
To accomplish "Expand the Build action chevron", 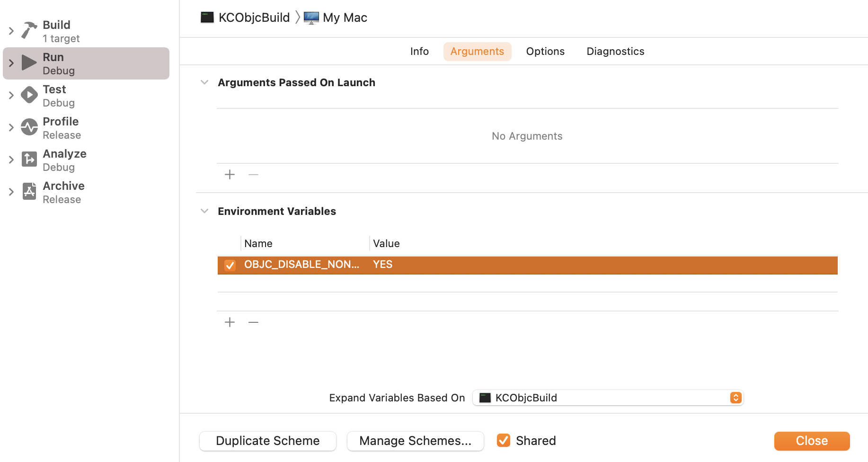I will click(11, 31).
